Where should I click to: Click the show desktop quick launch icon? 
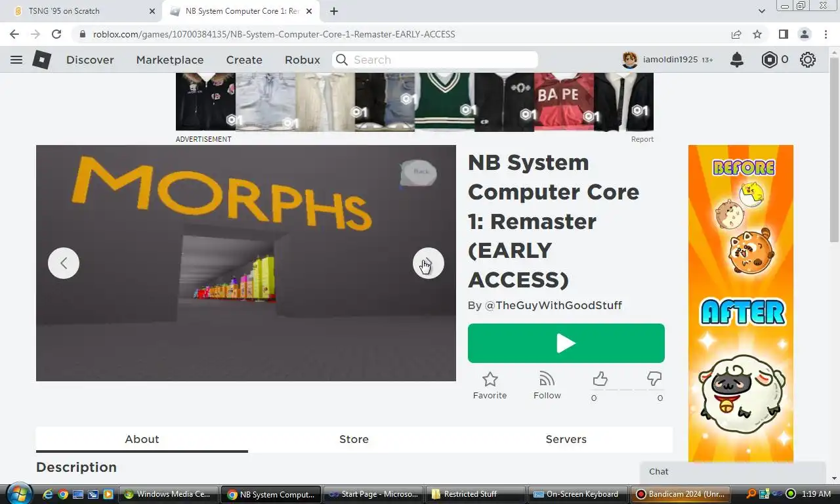pos(78,494)
